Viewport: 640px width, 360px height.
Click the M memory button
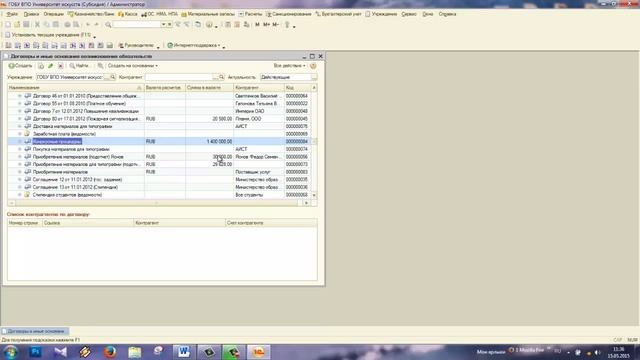pos(257,24)
